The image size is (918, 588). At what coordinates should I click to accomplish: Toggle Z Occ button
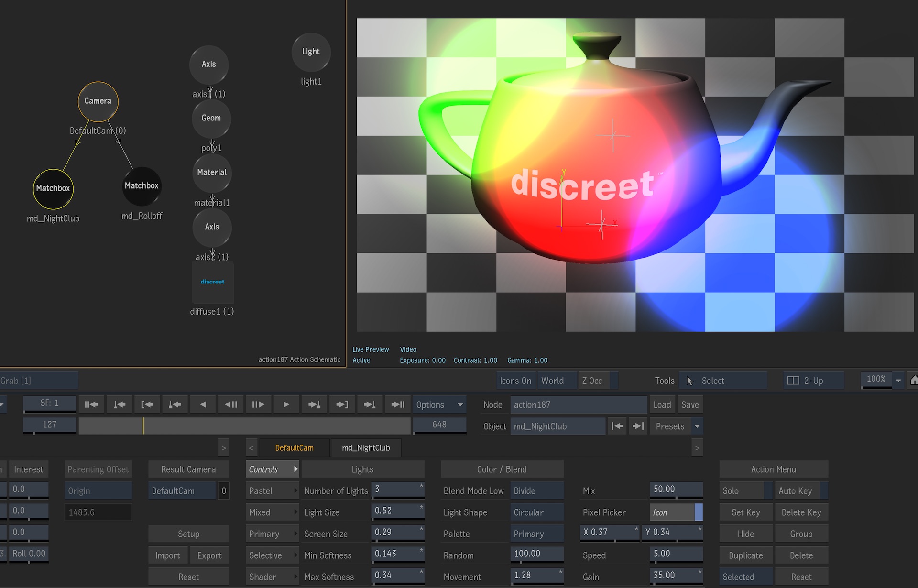[598, 381]
